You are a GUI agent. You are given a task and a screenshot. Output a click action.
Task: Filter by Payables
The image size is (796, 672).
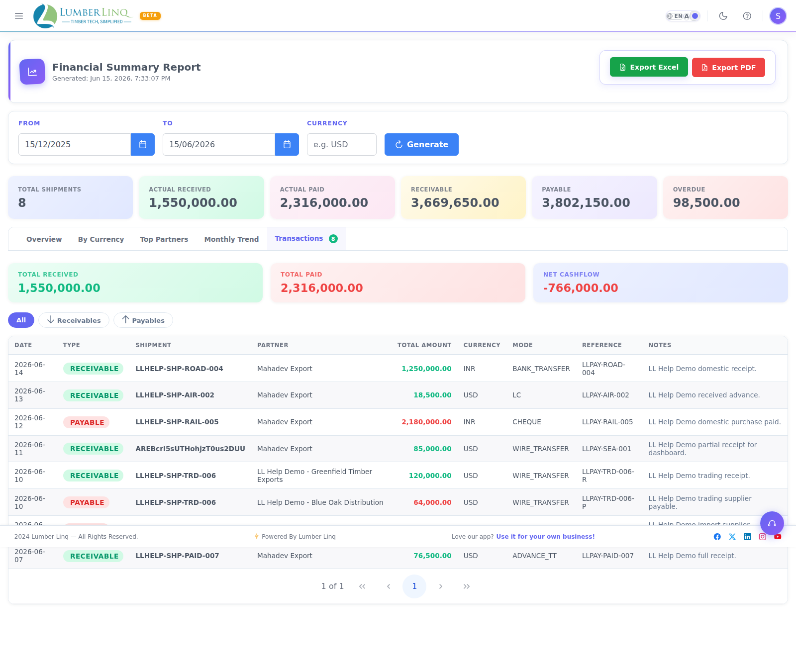(x=143, y=320)
